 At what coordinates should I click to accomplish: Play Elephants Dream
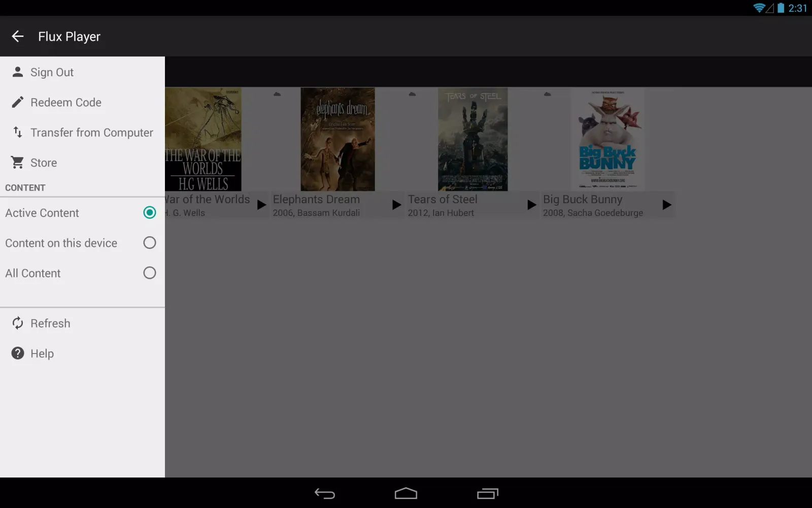coord(396,205)
